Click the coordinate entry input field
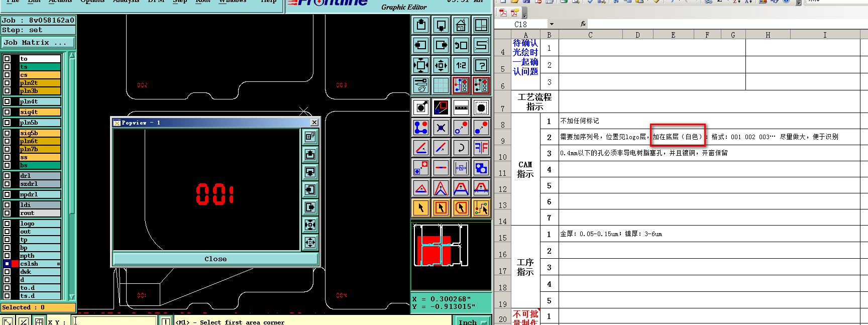Image resolution: width=868 pixels, height=325 pixels. pos(115,321)
